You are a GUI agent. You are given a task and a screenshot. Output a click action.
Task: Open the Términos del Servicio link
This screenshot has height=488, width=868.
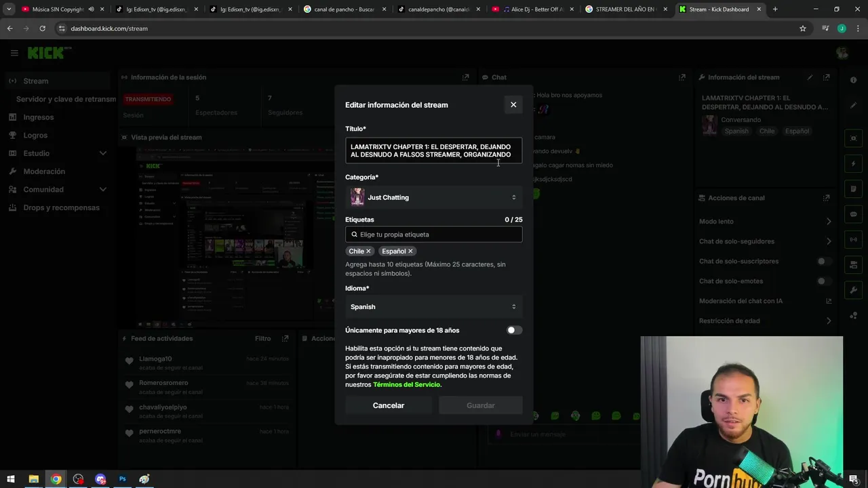[x=406, y=384]
